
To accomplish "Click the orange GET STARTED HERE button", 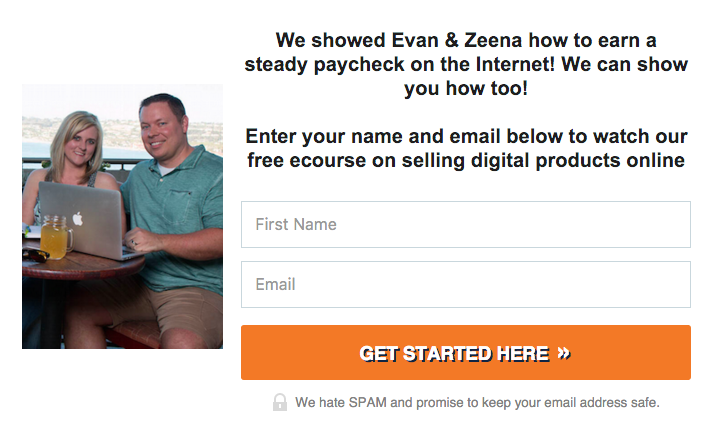I will 466,353.
